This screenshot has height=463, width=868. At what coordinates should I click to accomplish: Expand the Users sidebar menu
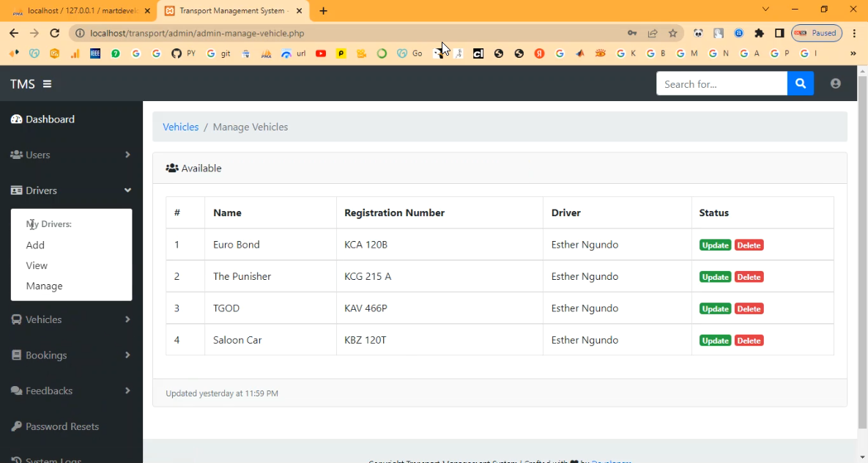click(x=70, y=155)
